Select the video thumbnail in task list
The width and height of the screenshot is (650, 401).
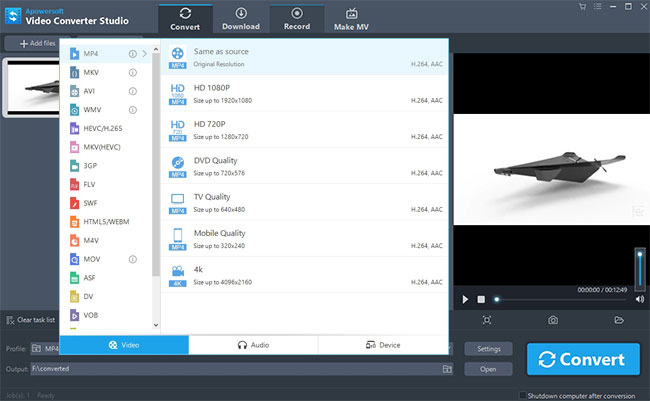click(32, 87)
